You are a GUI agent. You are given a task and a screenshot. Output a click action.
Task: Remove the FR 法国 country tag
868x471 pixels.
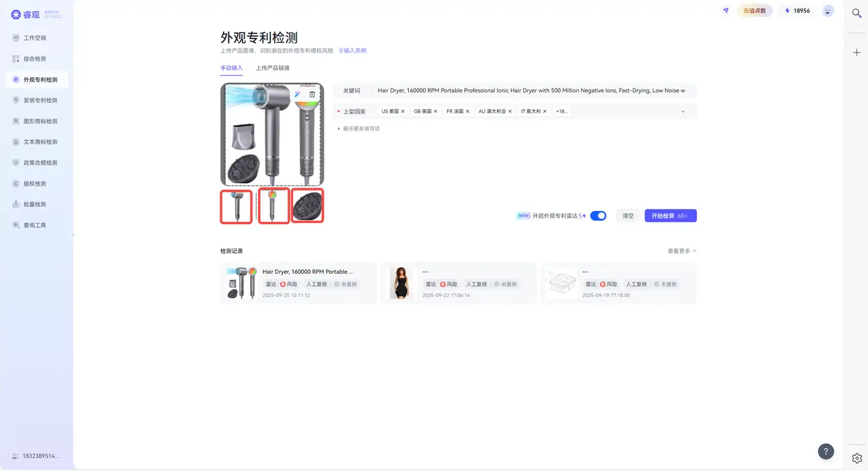(x=467, y=111)
